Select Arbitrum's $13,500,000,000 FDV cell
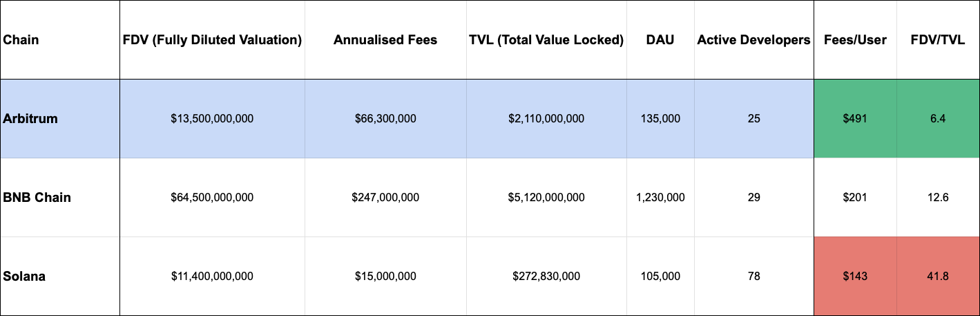 [x=212, y=118]
